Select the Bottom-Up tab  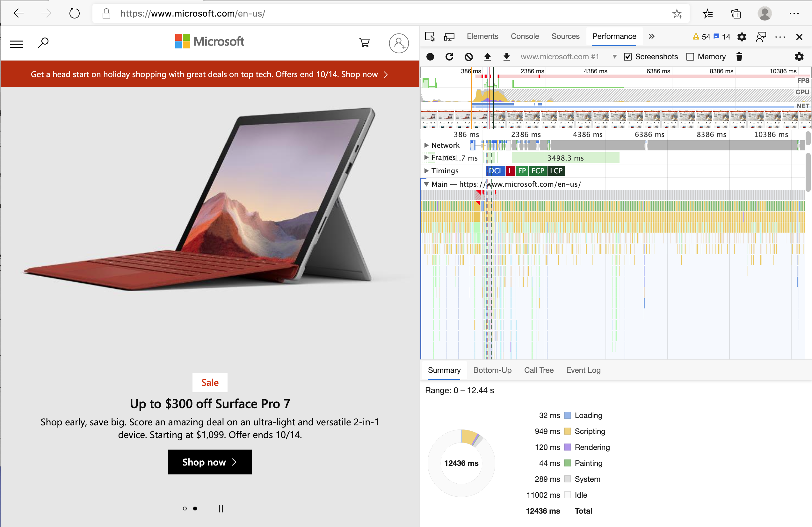pyautogui.click(x=492, y=370)
